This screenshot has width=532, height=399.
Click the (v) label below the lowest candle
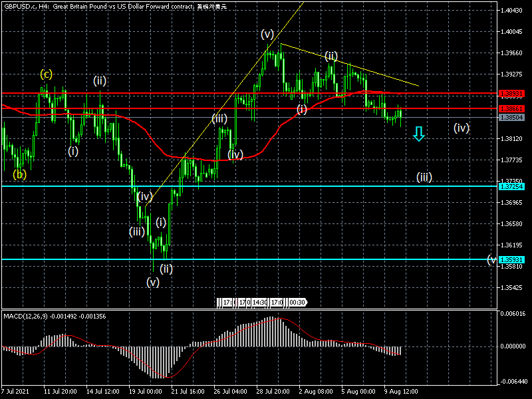153,282
